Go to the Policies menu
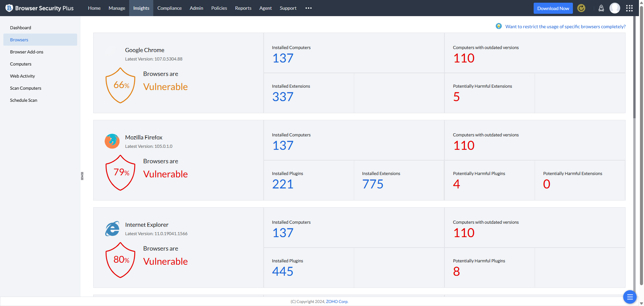Viewport: 644px width, 306px height. 219,8
